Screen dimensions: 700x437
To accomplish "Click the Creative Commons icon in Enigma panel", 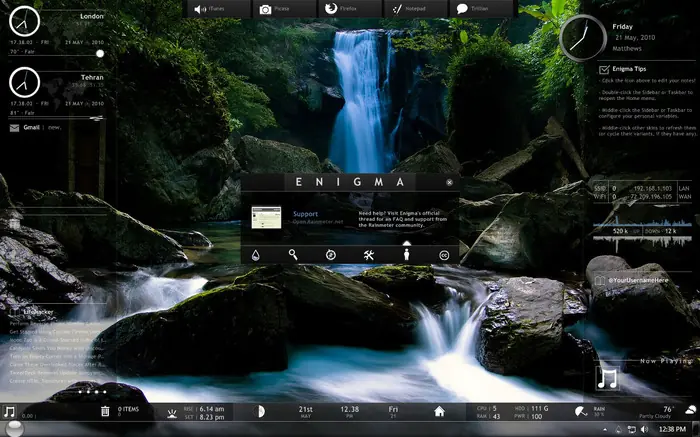I will [444, 255].
